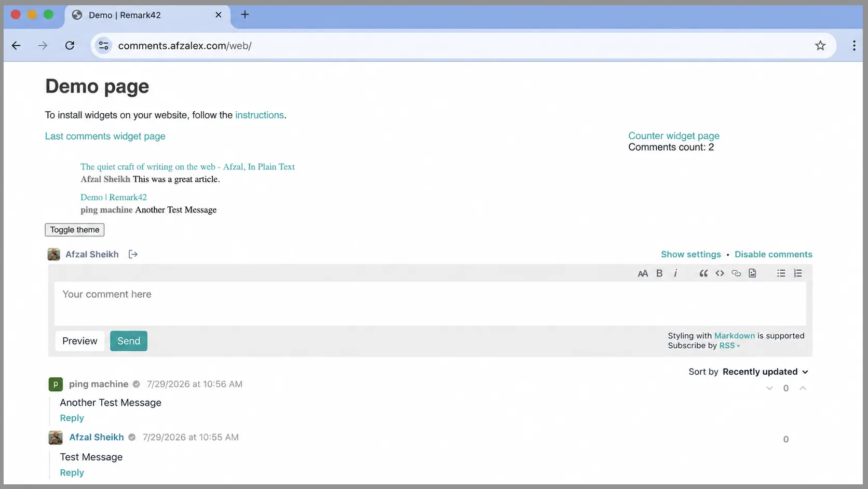Click the Toggle theme button
Image resolution: width=868 pixels, height=489 pixels.
click(x=75, y=230)
